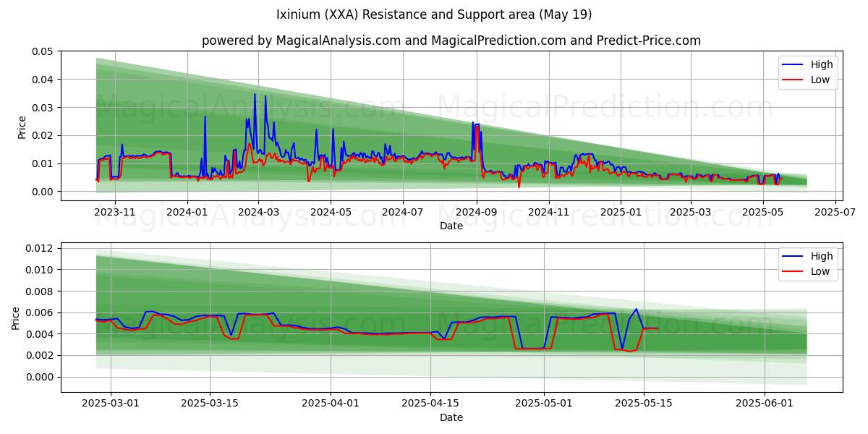Click the 'Price' y-axis title of the top chart

(22, 126)
